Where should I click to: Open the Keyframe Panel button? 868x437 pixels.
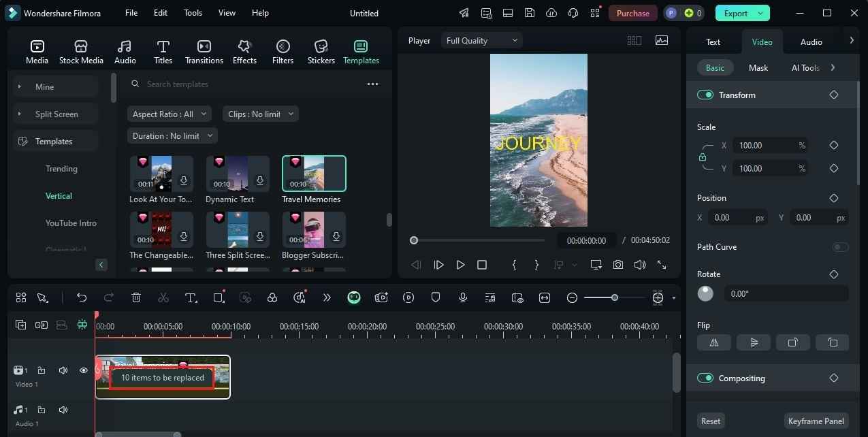coord(816,421)
